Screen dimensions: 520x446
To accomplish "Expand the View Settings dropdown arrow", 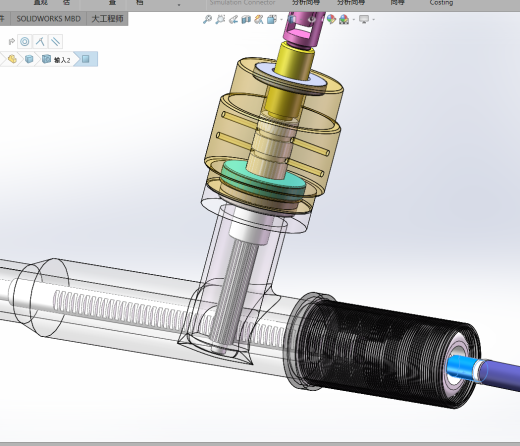I will [373, 20].
